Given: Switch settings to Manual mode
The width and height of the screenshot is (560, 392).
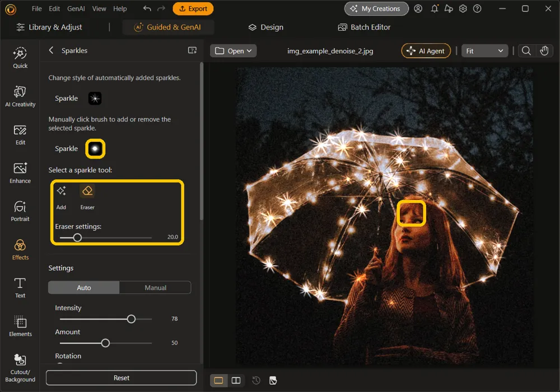Looking at the screenshot, I should coord(155,287).
